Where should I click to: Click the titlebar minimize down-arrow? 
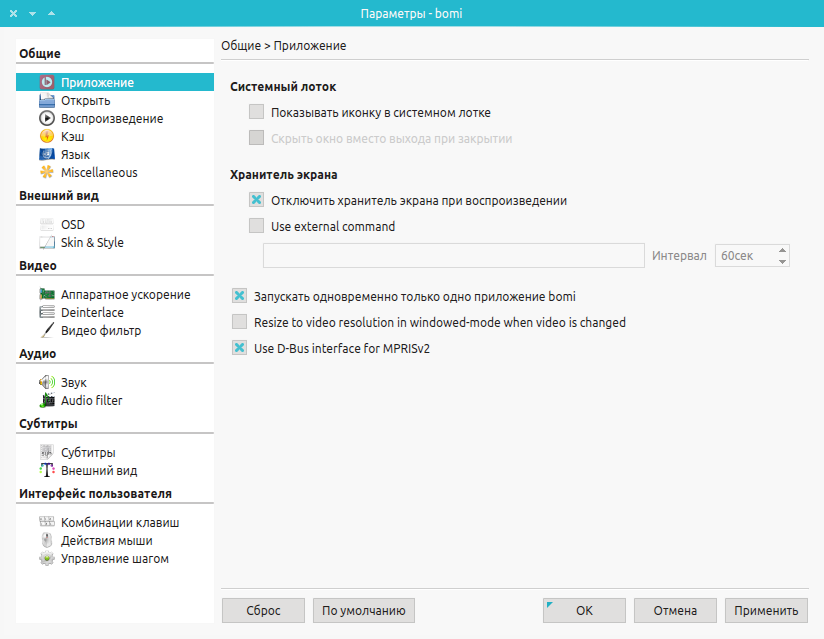(33, 13)
